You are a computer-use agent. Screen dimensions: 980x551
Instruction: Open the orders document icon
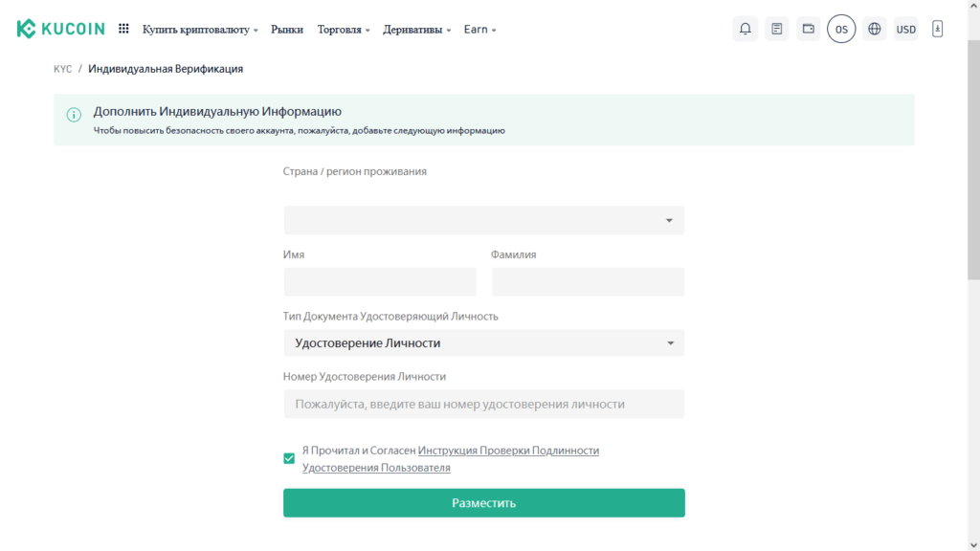pos(777,29)
